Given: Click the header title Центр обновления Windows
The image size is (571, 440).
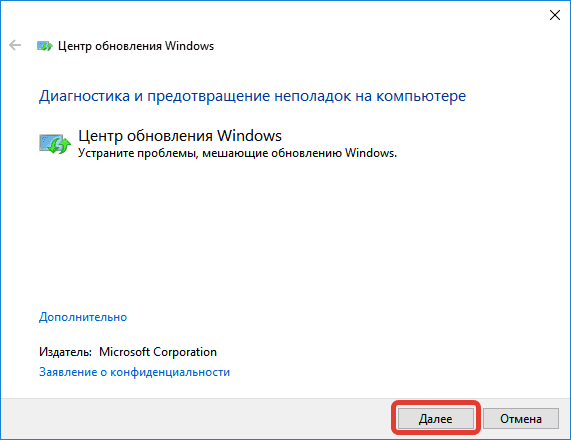Looking at the screenshot, I should click(x=136, y=46).
